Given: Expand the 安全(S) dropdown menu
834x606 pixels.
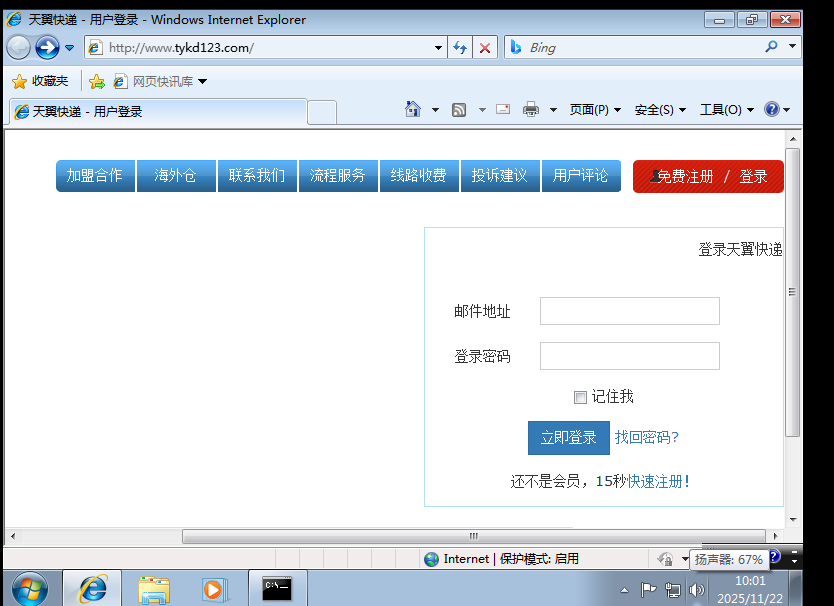Looking at the screenshot, I should pos(659,110).
